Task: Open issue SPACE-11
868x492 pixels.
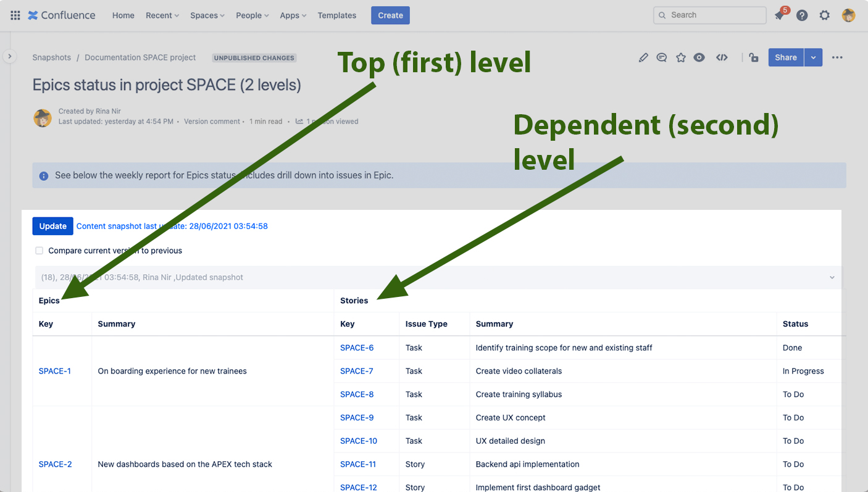Action: tap(358, 464)
